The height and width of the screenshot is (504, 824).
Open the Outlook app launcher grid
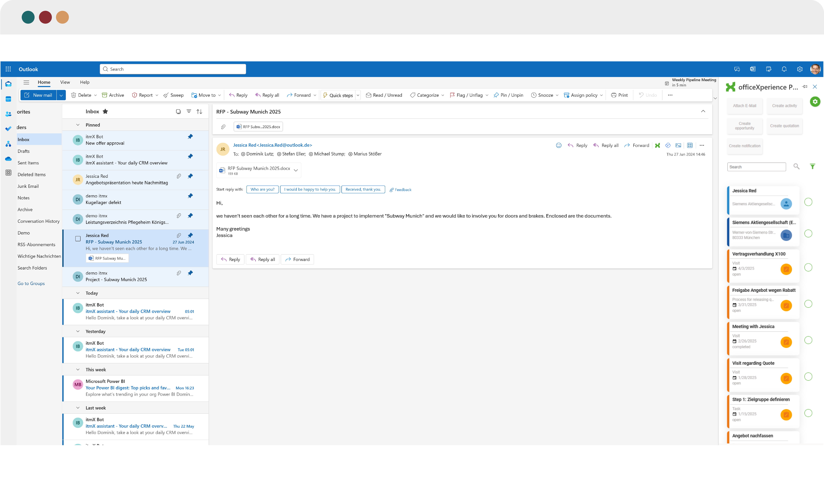click(x=8, y=69)
